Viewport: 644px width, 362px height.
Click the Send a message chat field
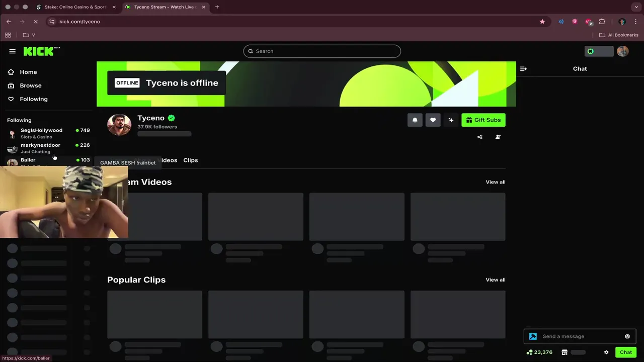click(580, 336)
